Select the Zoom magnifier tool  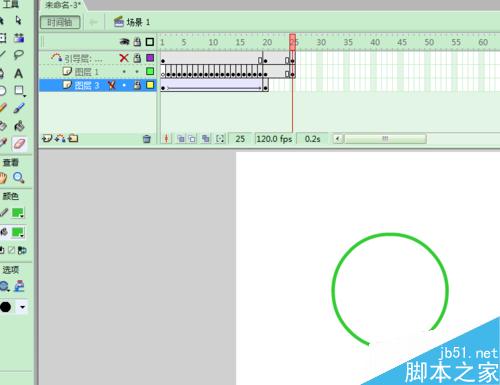(x=19, y=178)
